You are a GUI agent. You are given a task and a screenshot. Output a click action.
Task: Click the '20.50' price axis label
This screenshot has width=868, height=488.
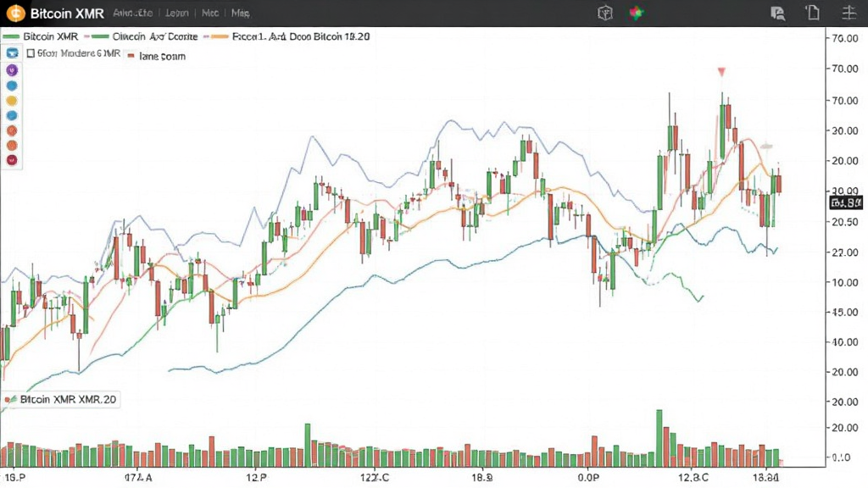[845, 222]
